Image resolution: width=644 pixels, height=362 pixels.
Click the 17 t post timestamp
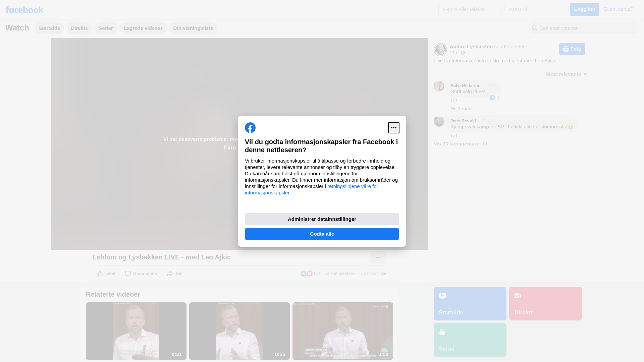click(453, 53)
